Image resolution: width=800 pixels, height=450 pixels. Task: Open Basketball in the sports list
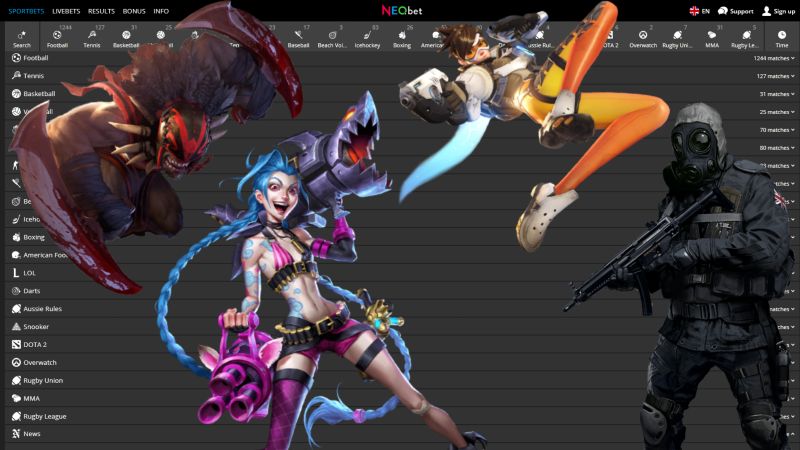click(x=34, y=94)
